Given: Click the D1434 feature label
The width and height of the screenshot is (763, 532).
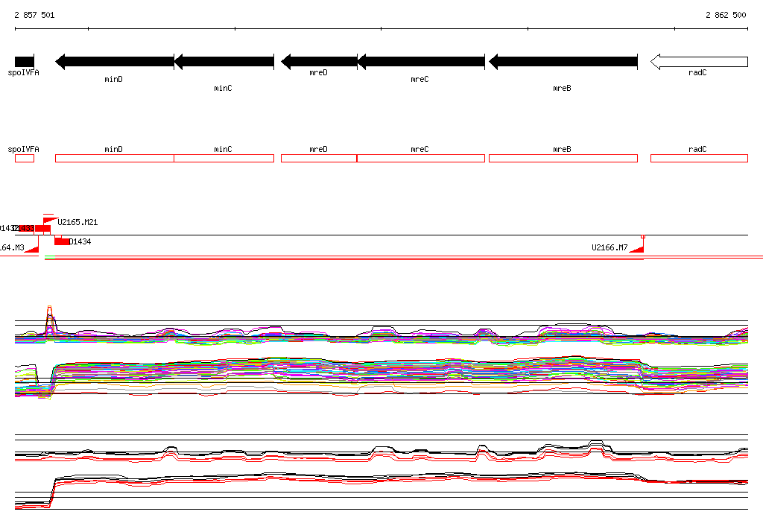Looking at the screenshot, I should pyautogui.click(x=80, y=241).
